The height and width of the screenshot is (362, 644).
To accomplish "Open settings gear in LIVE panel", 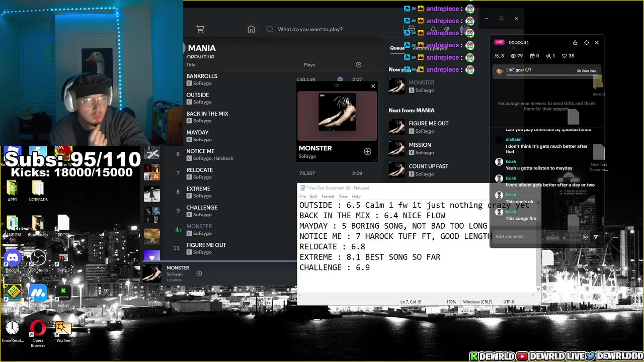I will tap(586, 43).
